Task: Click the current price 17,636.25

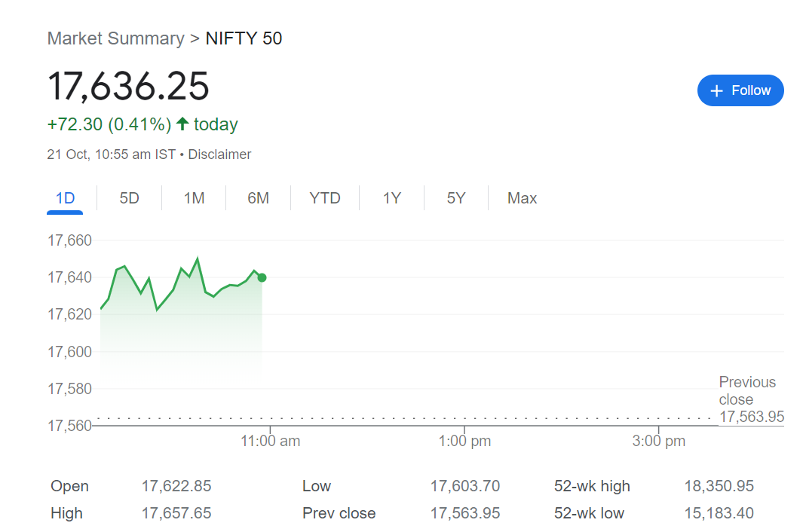Action: 128,88
